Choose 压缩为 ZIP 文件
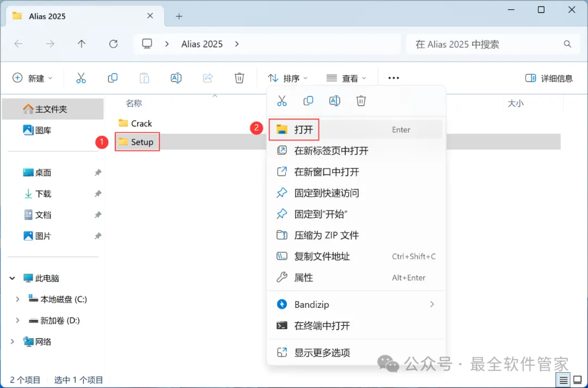 tap(356, 235)
